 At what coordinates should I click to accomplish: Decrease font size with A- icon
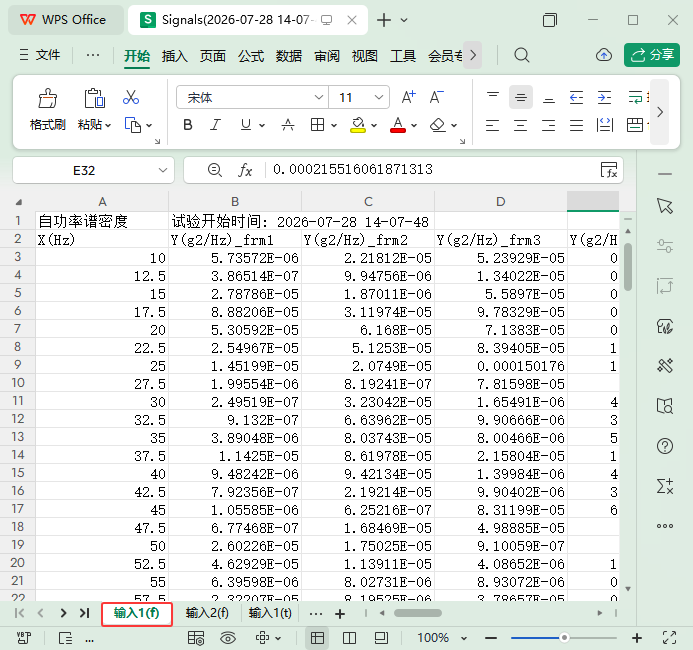(437, 97)
